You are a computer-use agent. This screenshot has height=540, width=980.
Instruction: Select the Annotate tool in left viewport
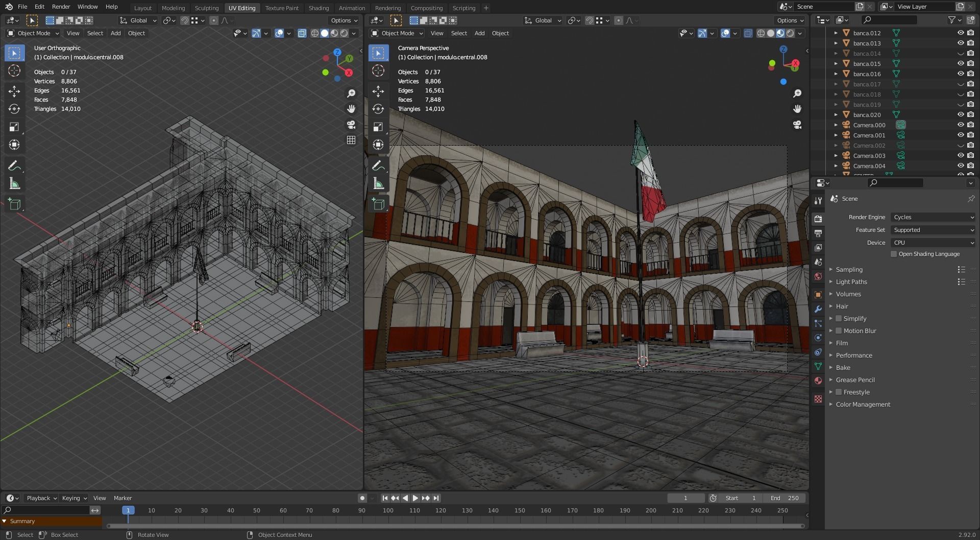[14, 166]
